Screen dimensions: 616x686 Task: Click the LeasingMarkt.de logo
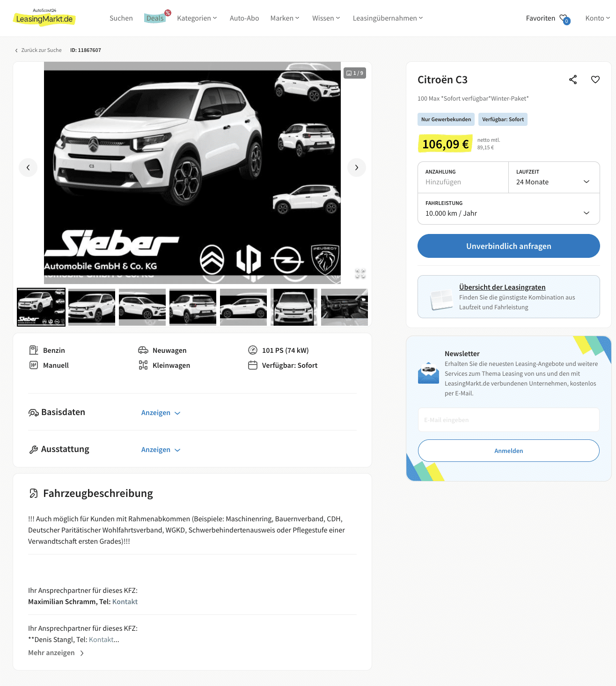[x=44, y=18]
